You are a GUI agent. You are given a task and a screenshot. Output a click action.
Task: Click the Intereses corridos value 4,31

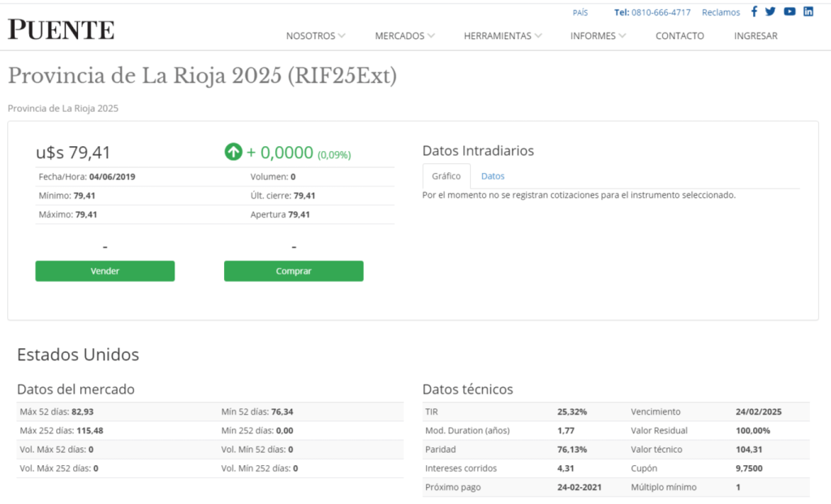tap(566, 468)
